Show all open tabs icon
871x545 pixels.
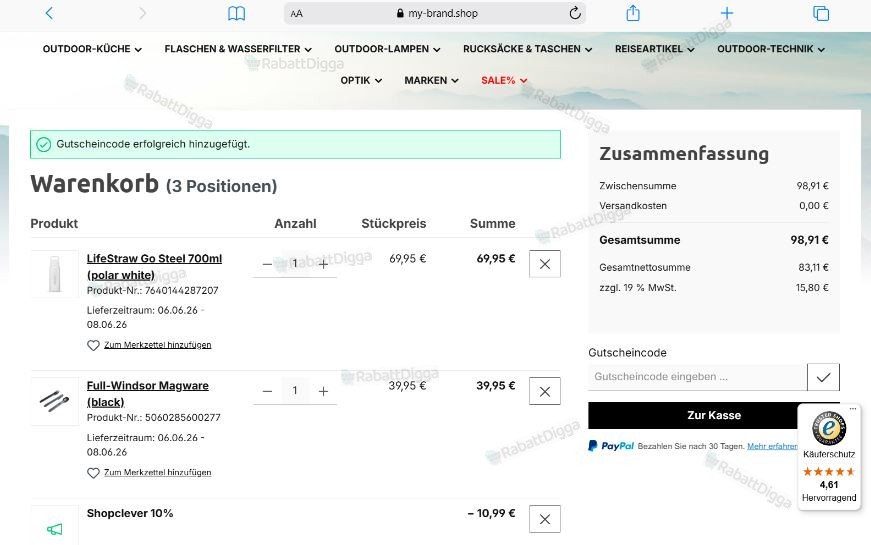(x=820, y=13)
